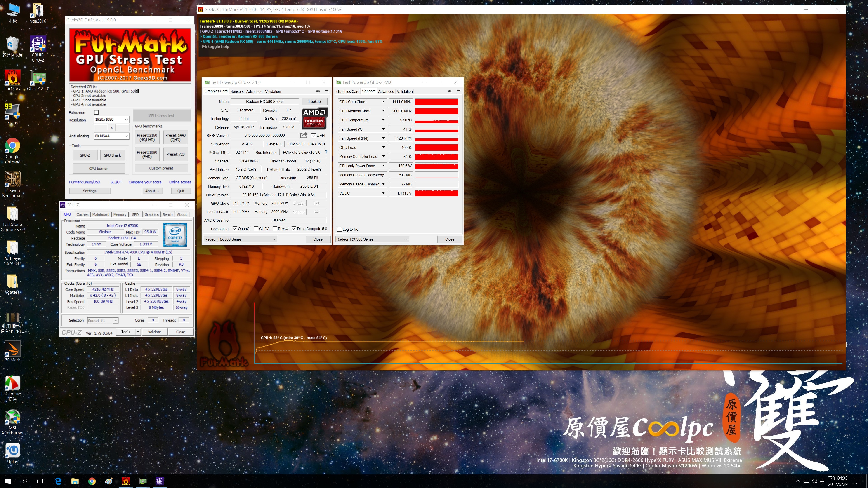Open GPU Core Clock sensor dropdown arrow

(383, 102)
